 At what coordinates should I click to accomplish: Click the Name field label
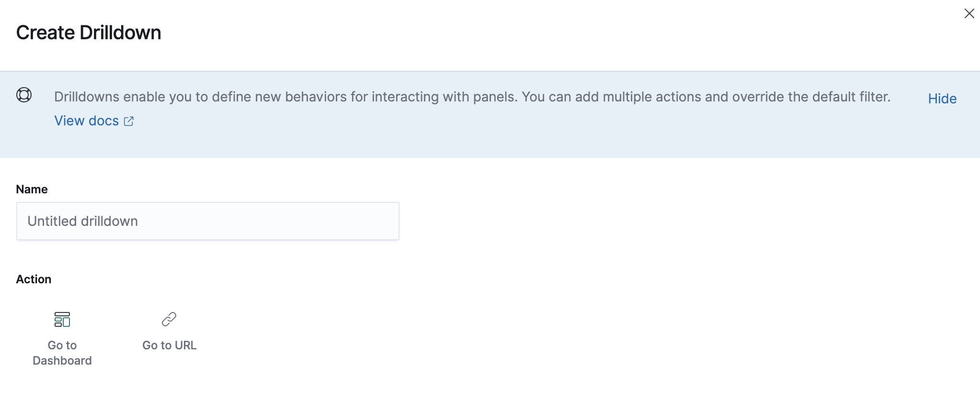click(x=32, y=189)
